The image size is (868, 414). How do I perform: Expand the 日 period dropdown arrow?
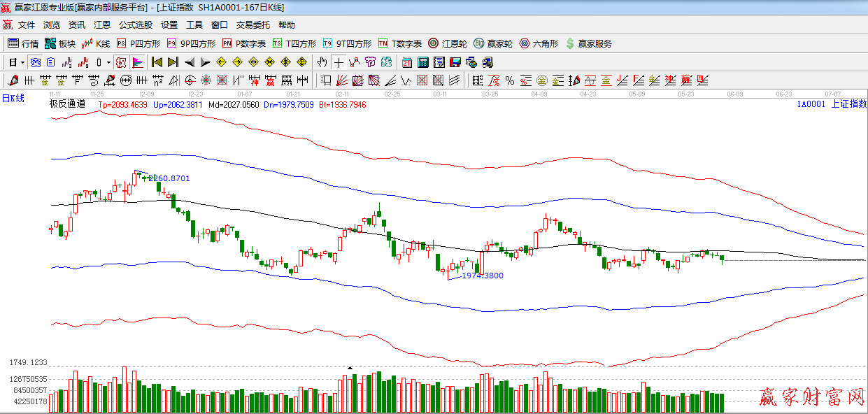[22, 62]
